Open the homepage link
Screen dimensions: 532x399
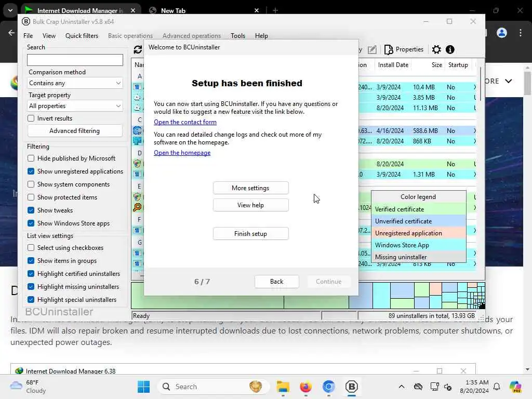coord(182,153)
